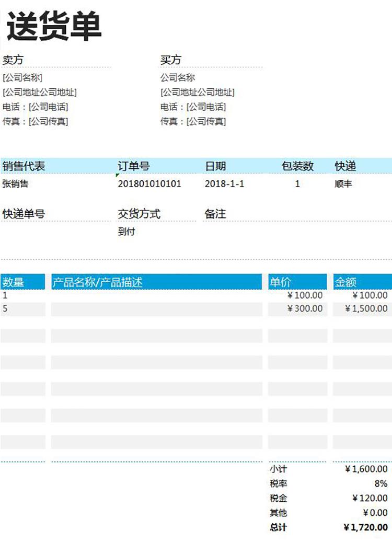Select unit price ¥300.00
This screenshot has height=553, width=392.
point(305,308)
